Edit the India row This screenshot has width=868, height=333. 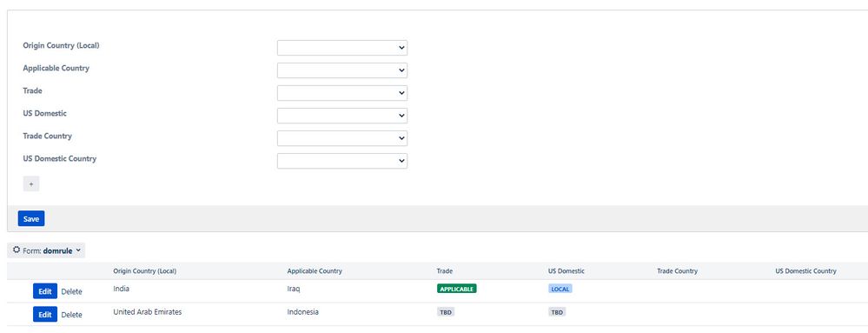point(45,291)
